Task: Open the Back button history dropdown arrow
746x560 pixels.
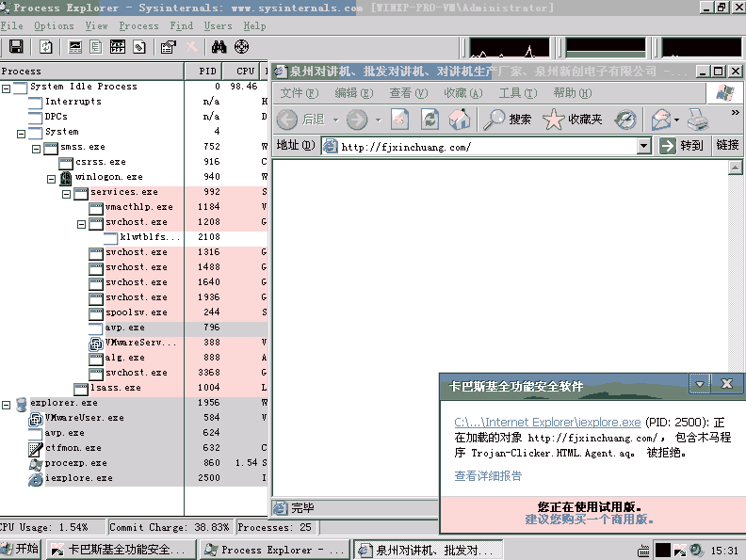Action: [335, 120]
